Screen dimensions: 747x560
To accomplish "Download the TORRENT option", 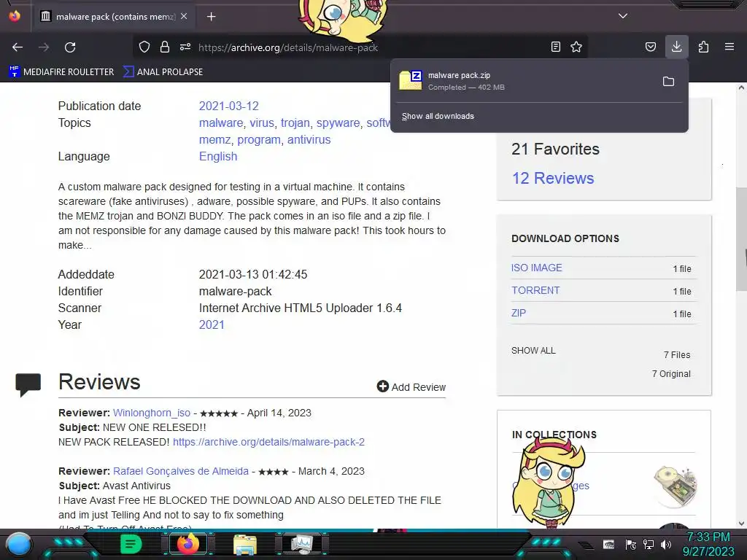I will (x=535, y=290).
